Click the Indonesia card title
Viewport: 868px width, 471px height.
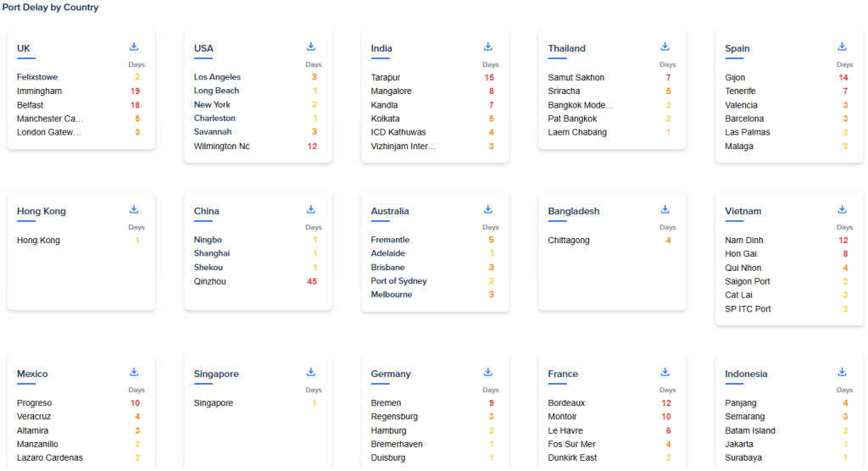click(746, 374)
